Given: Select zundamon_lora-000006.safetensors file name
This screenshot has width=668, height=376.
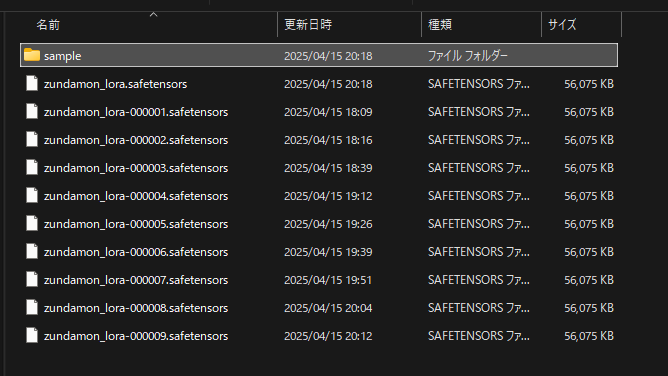Looking at the screenshot, I should point(136,252).
